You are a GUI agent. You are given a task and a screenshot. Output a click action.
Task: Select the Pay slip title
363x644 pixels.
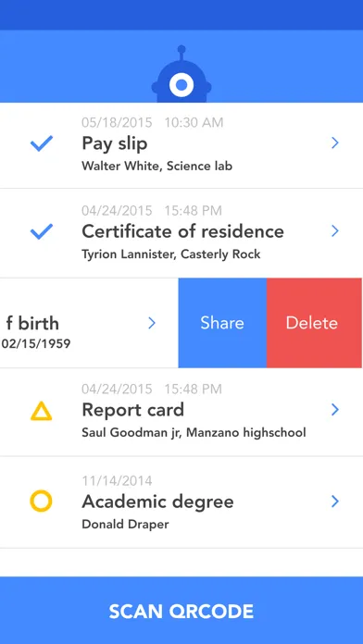tap(115, 143)
